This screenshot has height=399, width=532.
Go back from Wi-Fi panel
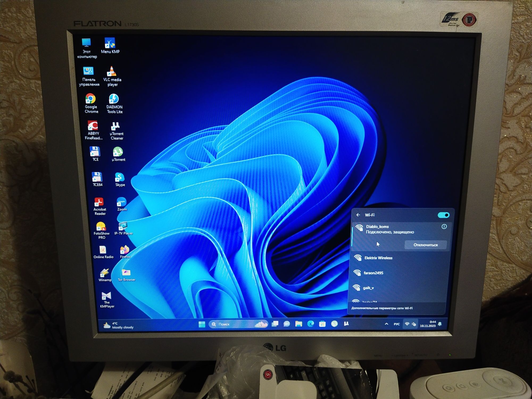(358, 215)
